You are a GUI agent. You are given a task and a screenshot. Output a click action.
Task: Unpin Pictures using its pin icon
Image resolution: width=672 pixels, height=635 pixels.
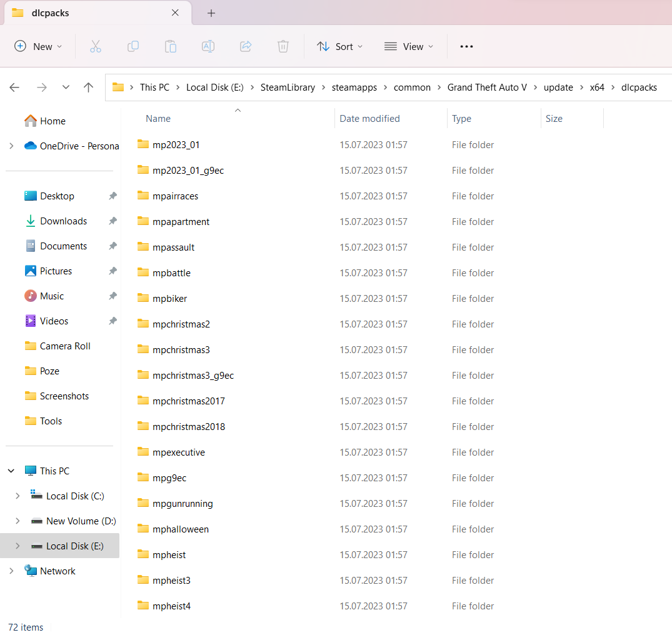click(113, 271)
